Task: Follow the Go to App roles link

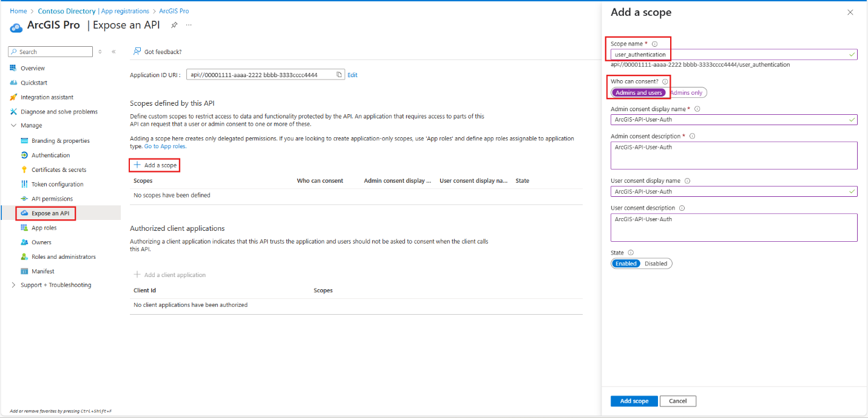Action: pyautogui.click(x=165, y=146)
